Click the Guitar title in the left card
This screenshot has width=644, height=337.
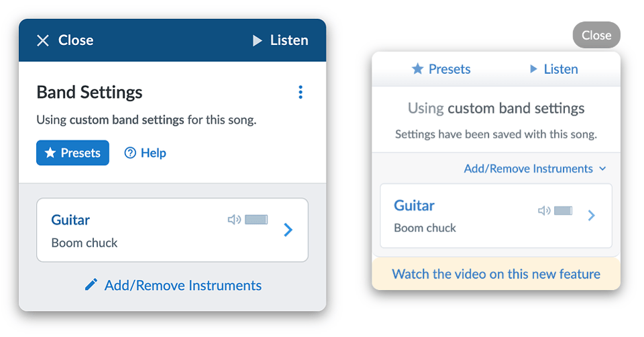70,220
